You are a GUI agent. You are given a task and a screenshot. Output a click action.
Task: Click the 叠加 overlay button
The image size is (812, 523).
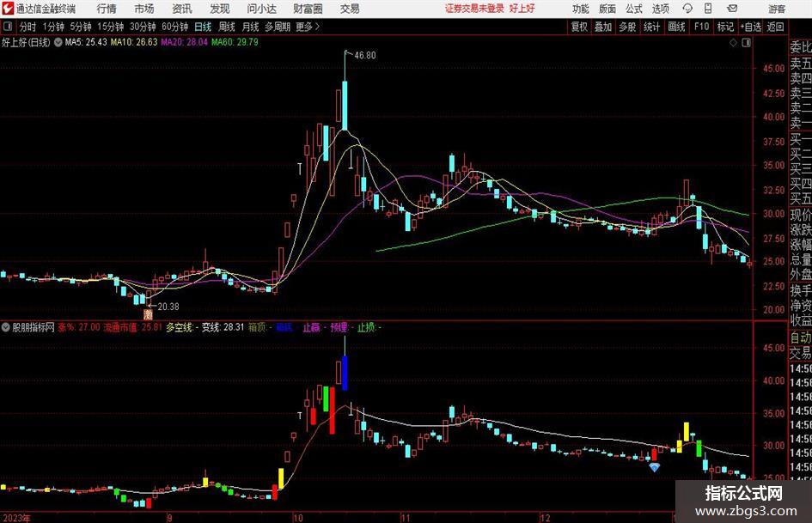tap(603, 27)
